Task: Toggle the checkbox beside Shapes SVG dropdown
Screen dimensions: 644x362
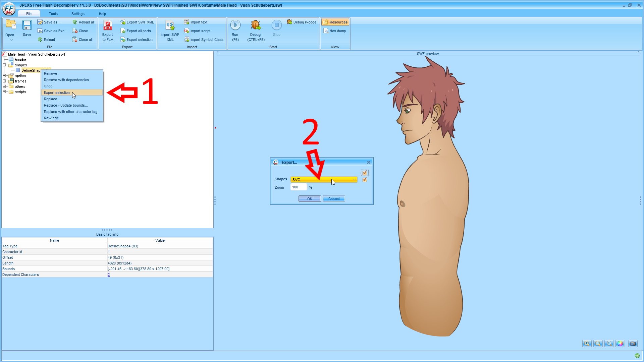Action: (365, 180)
